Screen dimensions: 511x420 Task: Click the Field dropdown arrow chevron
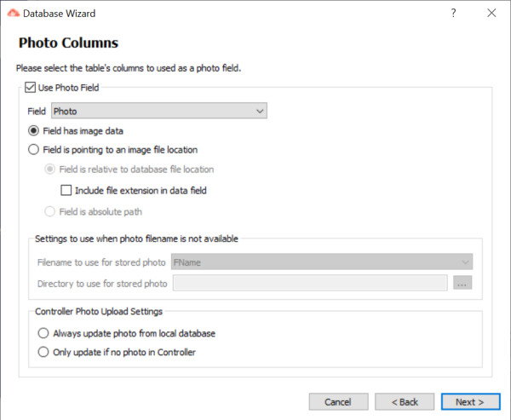[x=260, y=112]
